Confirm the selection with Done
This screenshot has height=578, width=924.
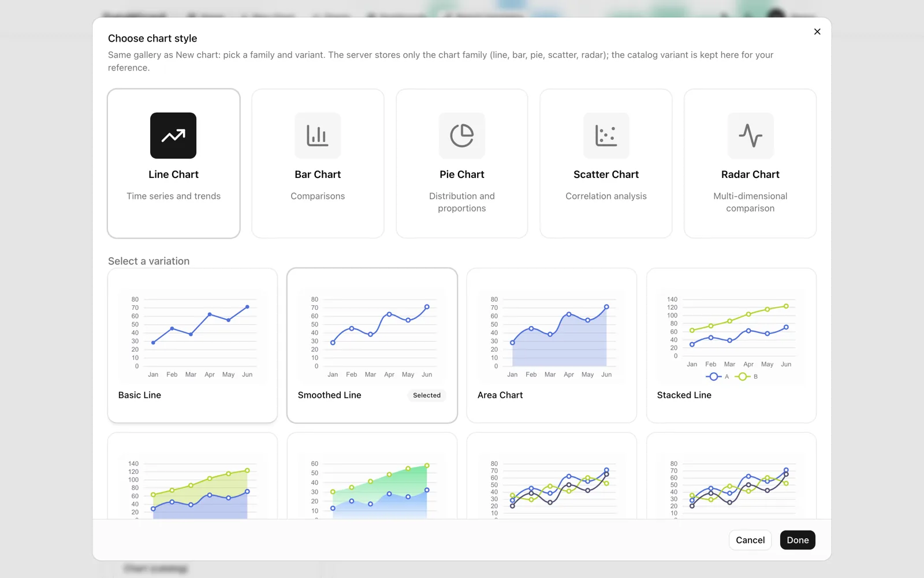(798, 540)
